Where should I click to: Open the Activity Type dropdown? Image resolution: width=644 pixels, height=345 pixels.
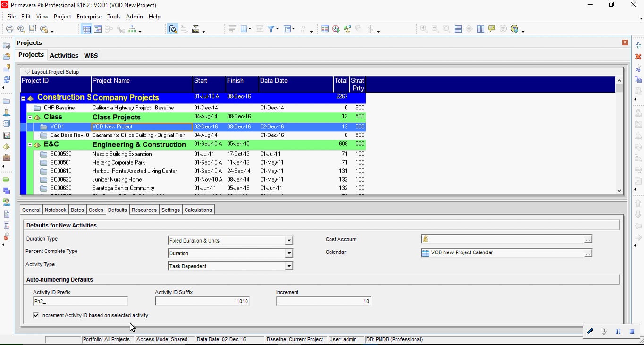[288, 266]
